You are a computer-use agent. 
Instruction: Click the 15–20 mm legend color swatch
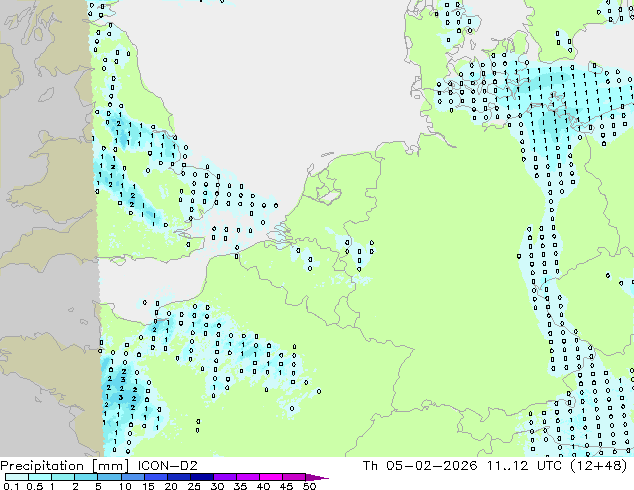(155, 477)
